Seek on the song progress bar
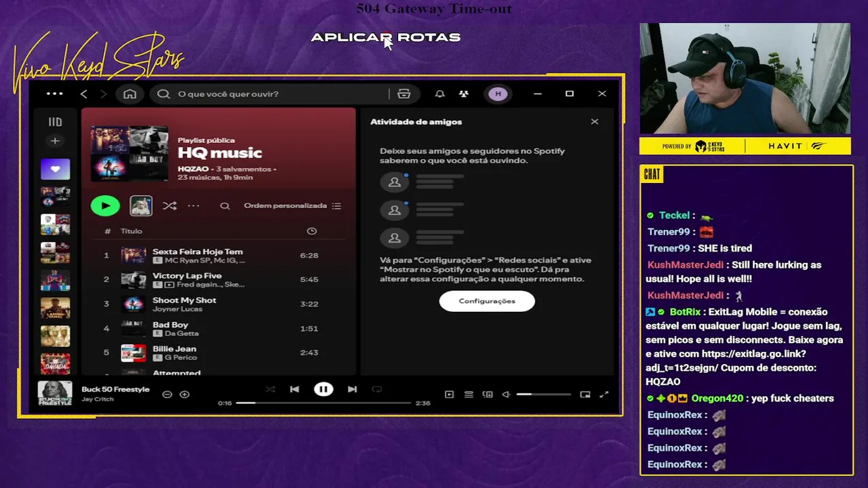The height and width of the screenshot is (488, 868). pos(323,403)
